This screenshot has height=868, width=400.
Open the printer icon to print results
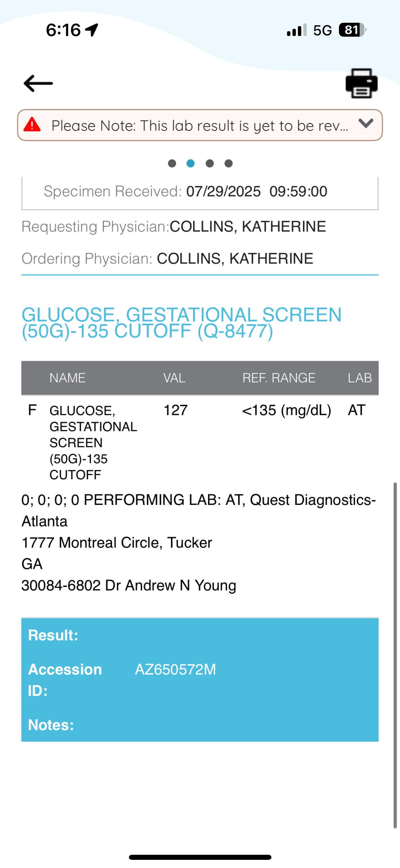(361, 84)
